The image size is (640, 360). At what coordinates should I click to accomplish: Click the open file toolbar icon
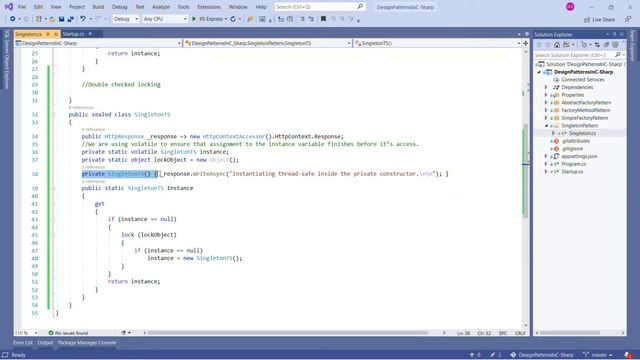(x=52, y=19)
